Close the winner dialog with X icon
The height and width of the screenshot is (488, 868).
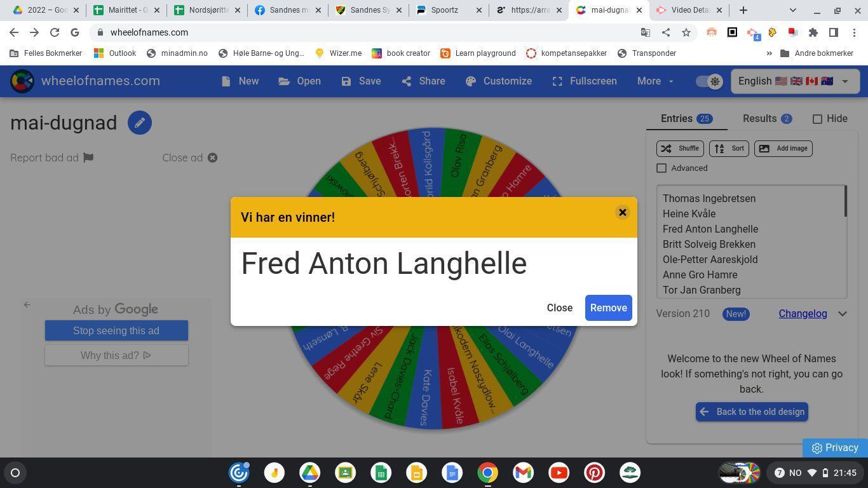coord(623,213)
